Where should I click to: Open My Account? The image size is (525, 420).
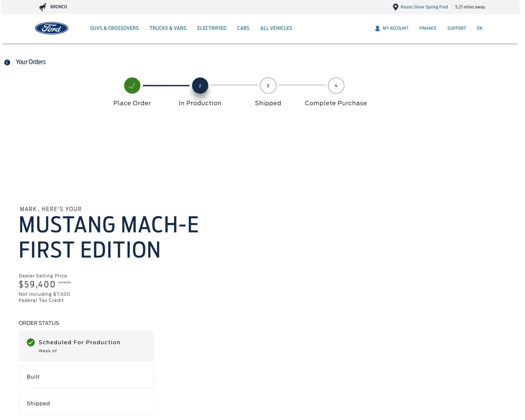tap(395, 28)
